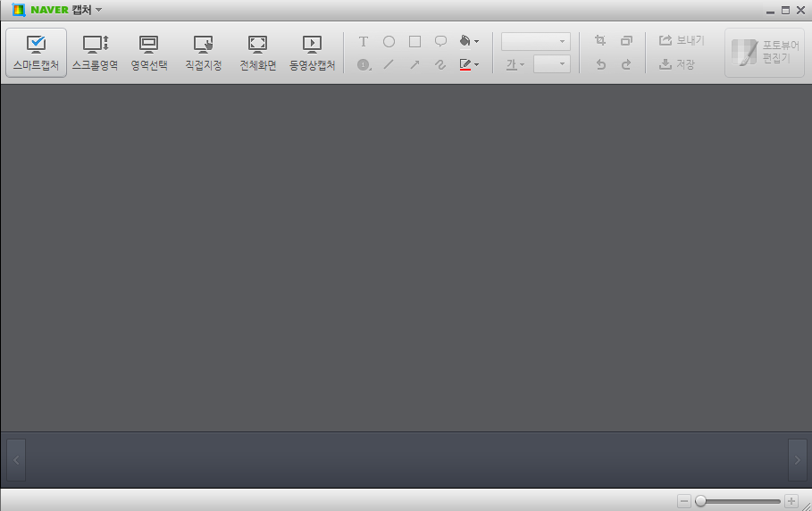Screen dimensions: 812x511
Task: Pick the ellipse drawing tool
Action: [389, 41]
